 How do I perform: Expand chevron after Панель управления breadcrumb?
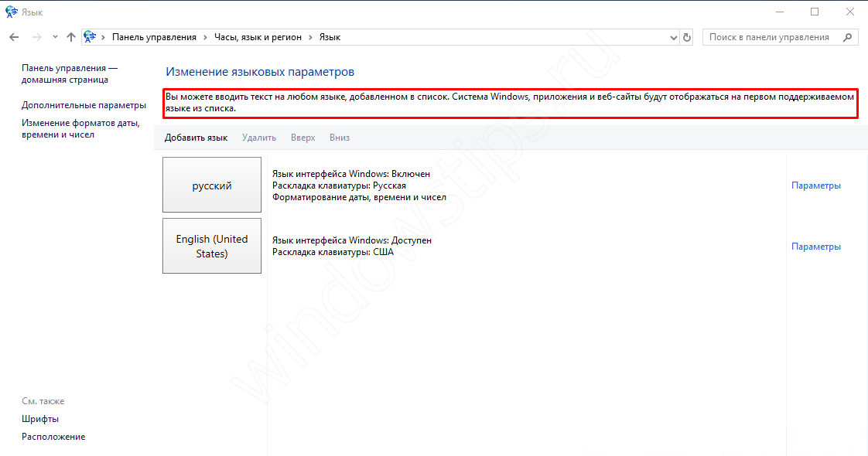(x=205, y=37)
